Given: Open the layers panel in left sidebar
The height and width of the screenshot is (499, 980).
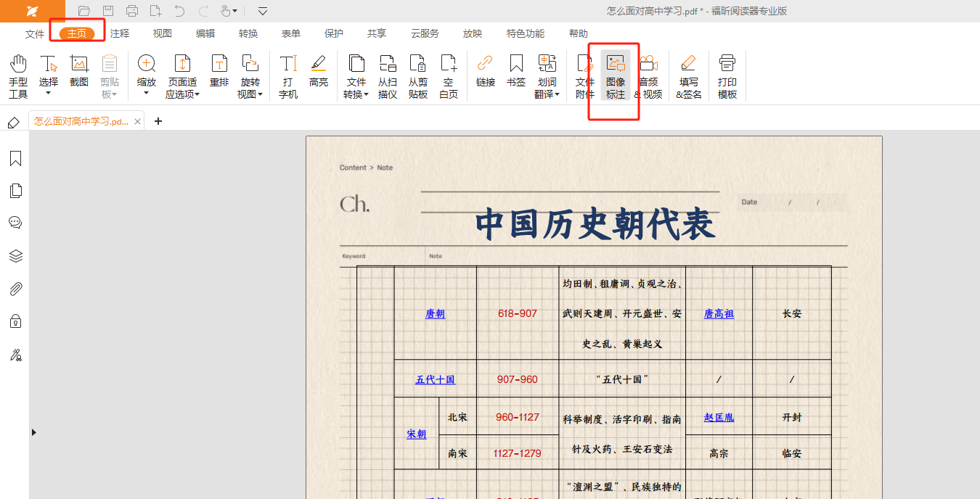Looking at the screenshot, I should coord(15,256).
